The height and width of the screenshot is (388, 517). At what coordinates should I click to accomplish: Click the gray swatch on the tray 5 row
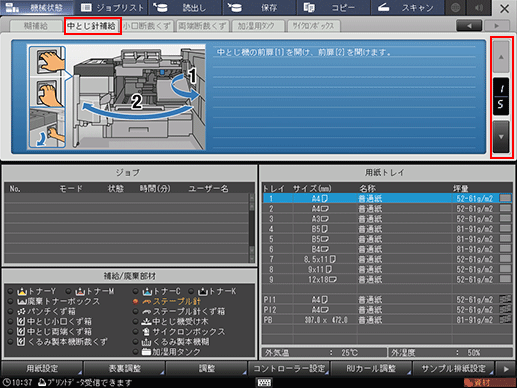pyautogui.click(x=506, y=238)
